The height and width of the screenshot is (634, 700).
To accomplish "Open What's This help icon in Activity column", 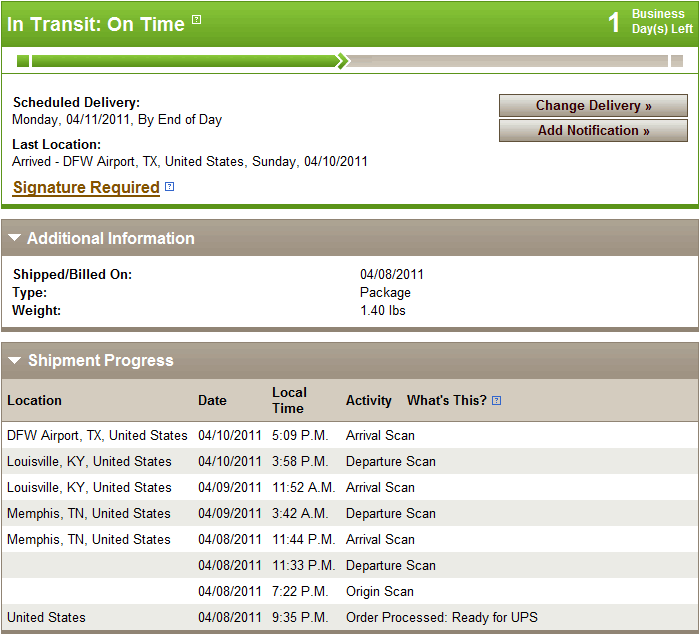I will pos(496,400).
